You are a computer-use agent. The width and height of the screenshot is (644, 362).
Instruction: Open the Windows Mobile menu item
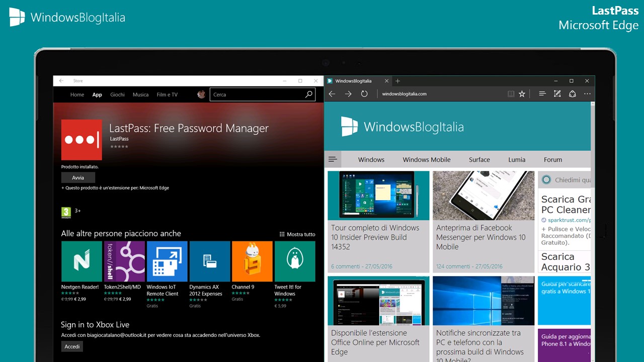427,159
